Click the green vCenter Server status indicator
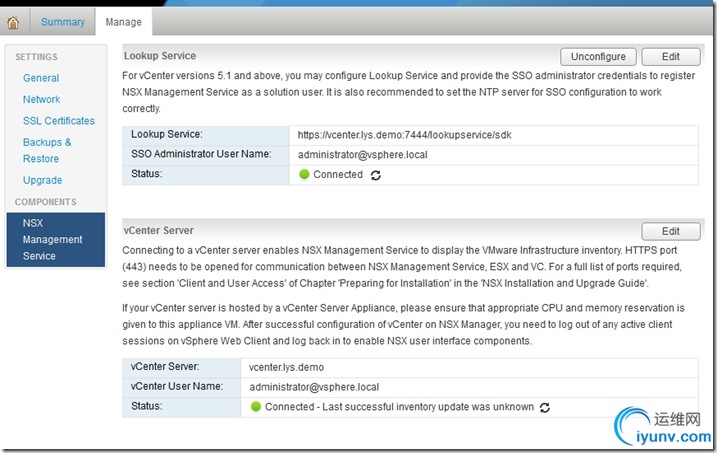Screen dimensions: 717x453 tap(256, 406)
